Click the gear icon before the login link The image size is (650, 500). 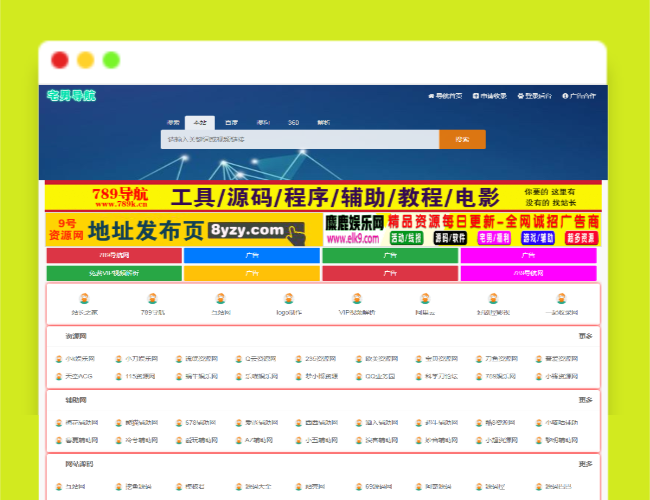click(x=521, y=96)
